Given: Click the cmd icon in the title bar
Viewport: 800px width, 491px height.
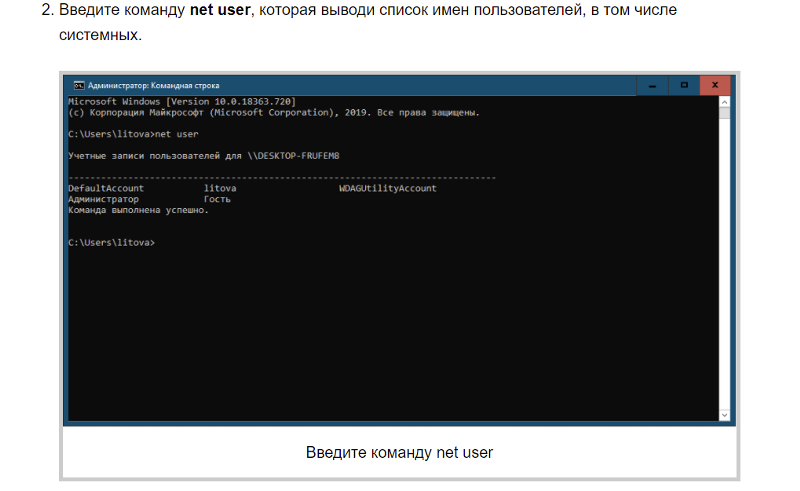Looking at the screenshot, I should point(79,85).
